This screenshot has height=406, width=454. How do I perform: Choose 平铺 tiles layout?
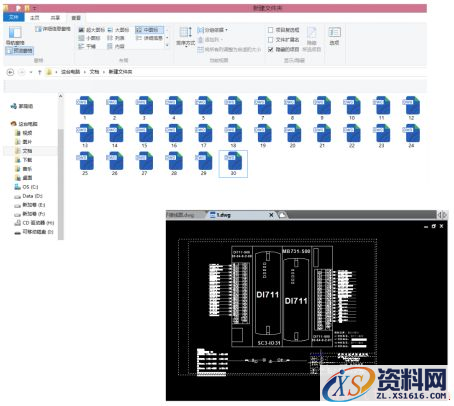[x=87, y=46]
